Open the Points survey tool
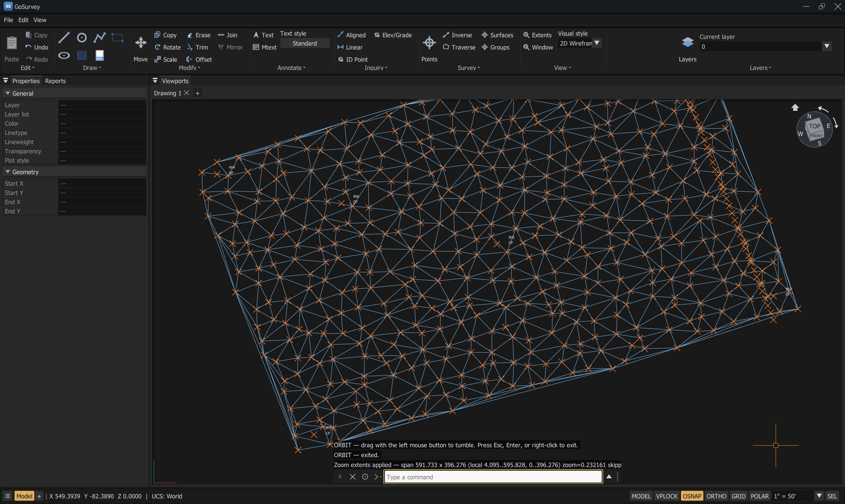Image resolution: width=845 pixels, height=504 pixels. click(x=429, y=43)
